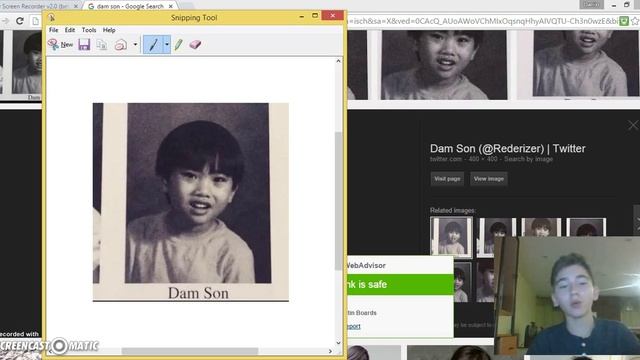Select the Pen tool in Snipping Tool
The image size is (640, 360).
(153, 44)
